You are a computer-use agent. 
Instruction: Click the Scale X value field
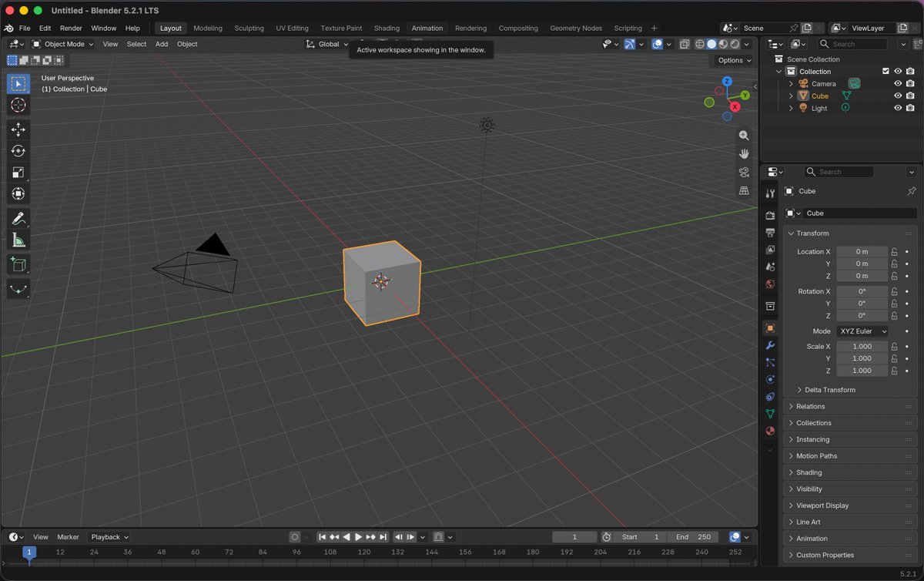point(862,347)
